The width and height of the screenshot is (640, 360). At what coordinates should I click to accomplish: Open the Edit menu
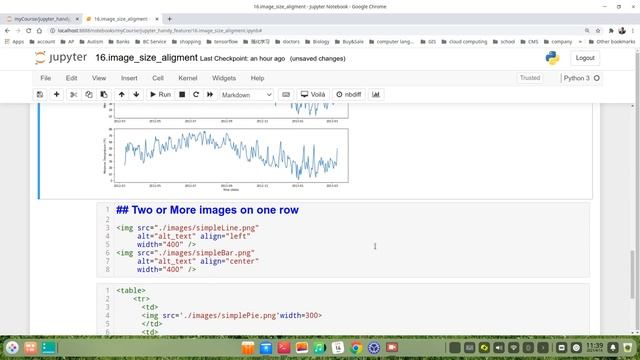pyautogui.click(x=71, y=78)
